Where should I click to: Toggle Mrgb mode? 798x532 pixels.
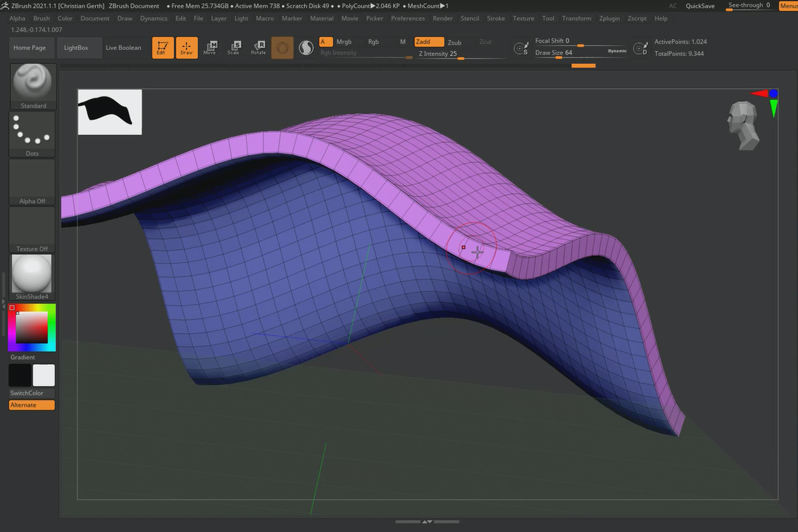coord(344,42)
